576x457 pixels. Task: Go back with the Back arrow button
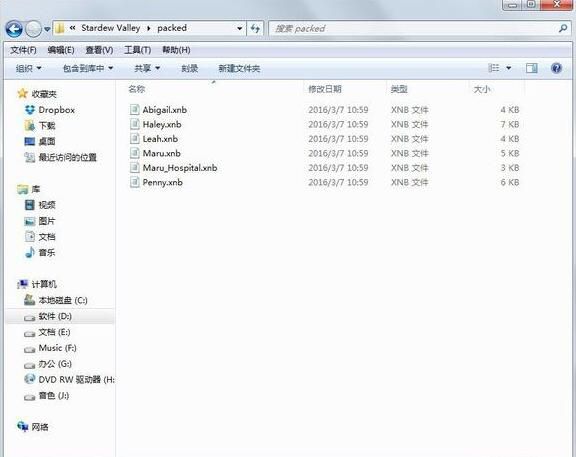[x=14, y=28]
